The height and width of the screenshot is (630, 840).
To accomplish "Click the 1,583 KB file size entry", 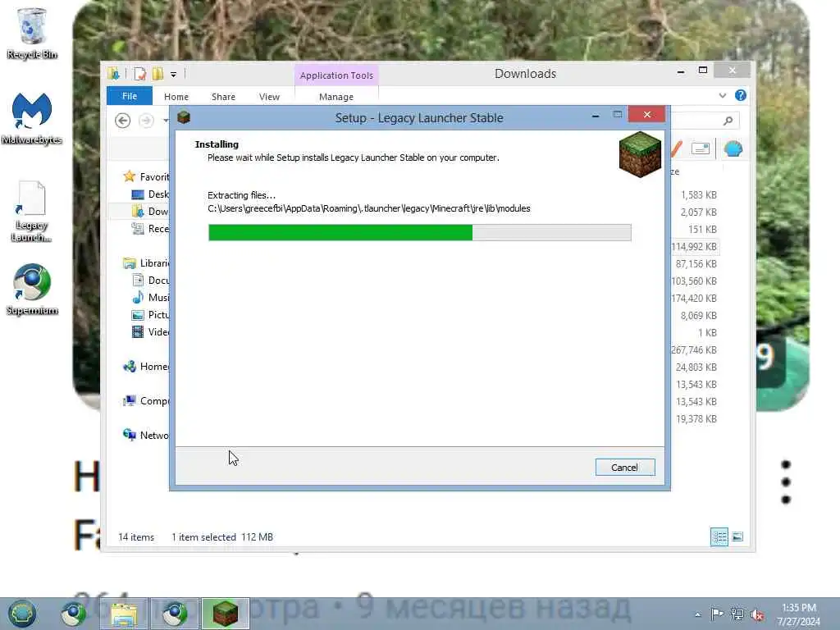I will pos(699,195).
